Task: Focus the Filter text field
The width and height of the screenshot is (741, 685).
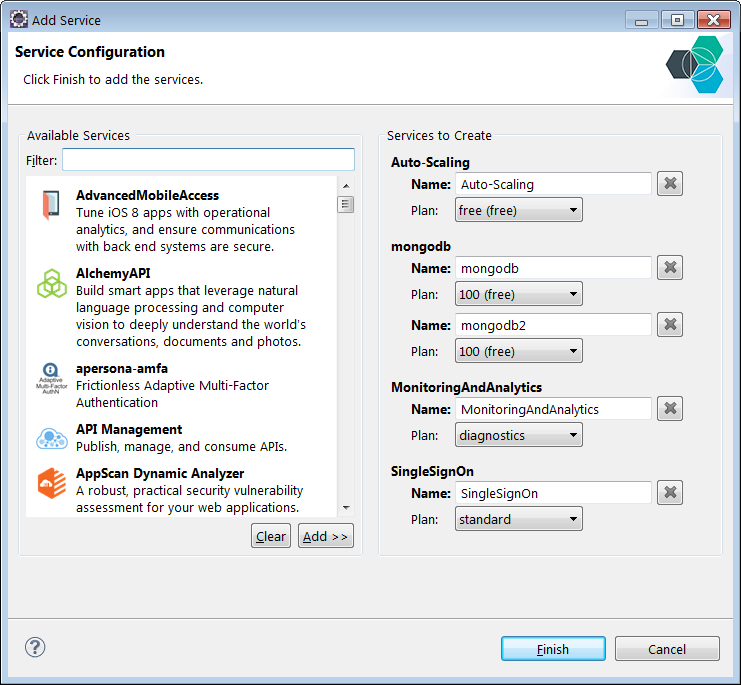Action: (208, 160)
